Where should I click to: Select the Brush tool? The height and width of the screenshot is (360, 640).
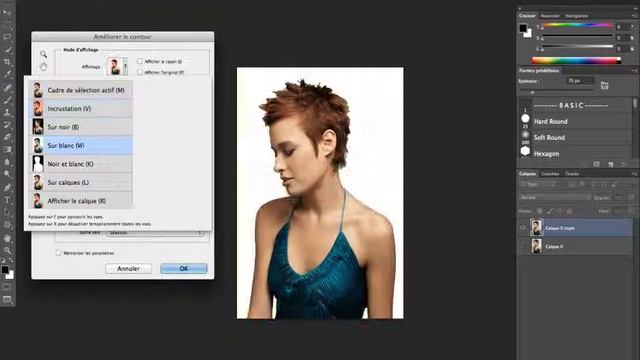(7, 100)
